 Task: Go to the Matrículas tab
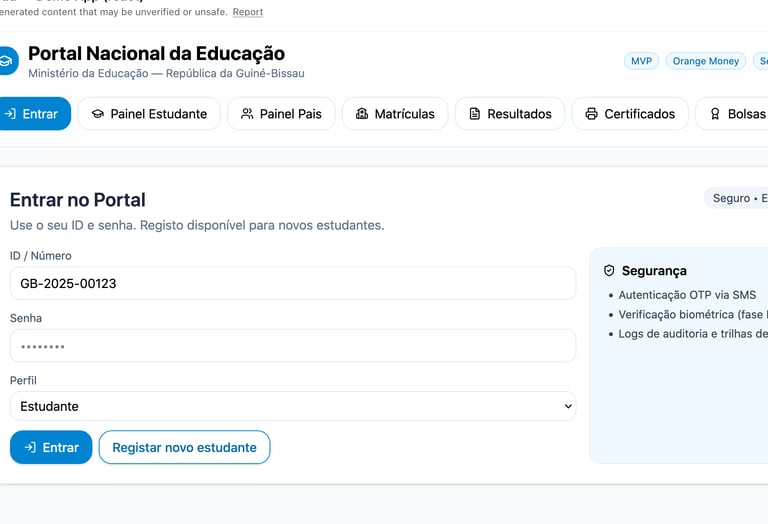point(395,114)
